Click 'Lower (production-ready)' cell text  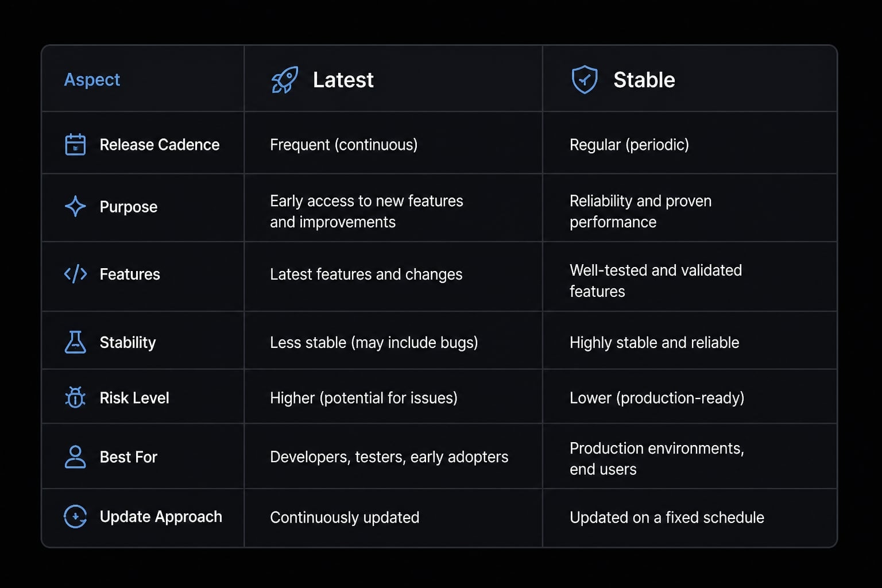coord(657,398)
